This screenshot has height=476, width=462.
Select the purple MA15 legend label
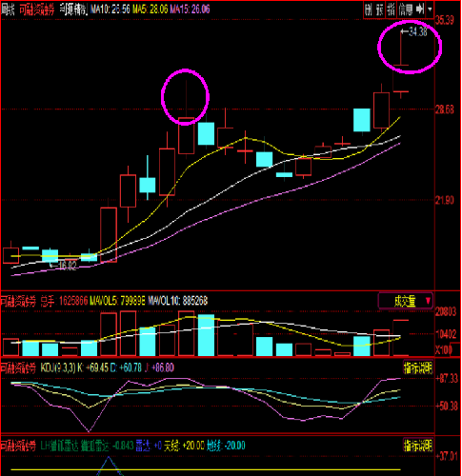[x=190, y=10]
